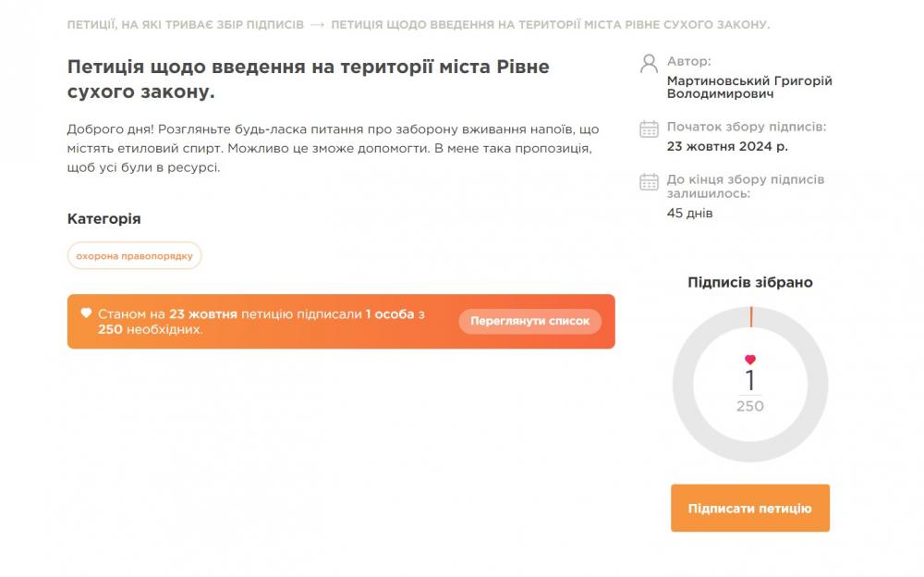Click the 'Підписів зібрано' heading
Viewport: 924px width, 577px height.
750,282
